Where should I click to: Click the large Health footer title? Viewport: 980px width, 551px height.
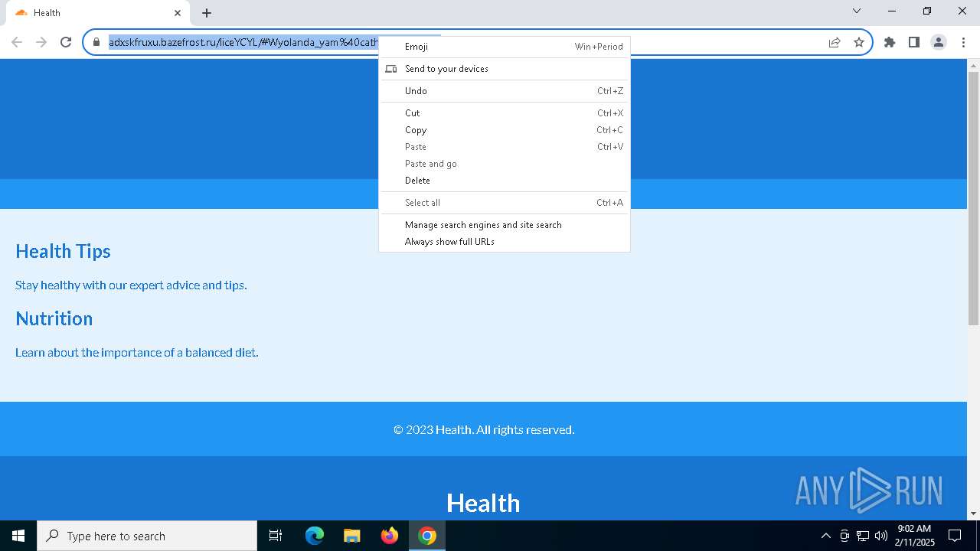[483, 503]
